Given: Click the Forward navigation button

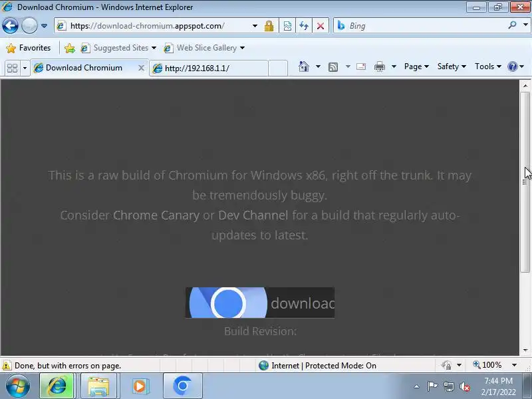Looking at the screenshot, I should click(x=29, y=25).
